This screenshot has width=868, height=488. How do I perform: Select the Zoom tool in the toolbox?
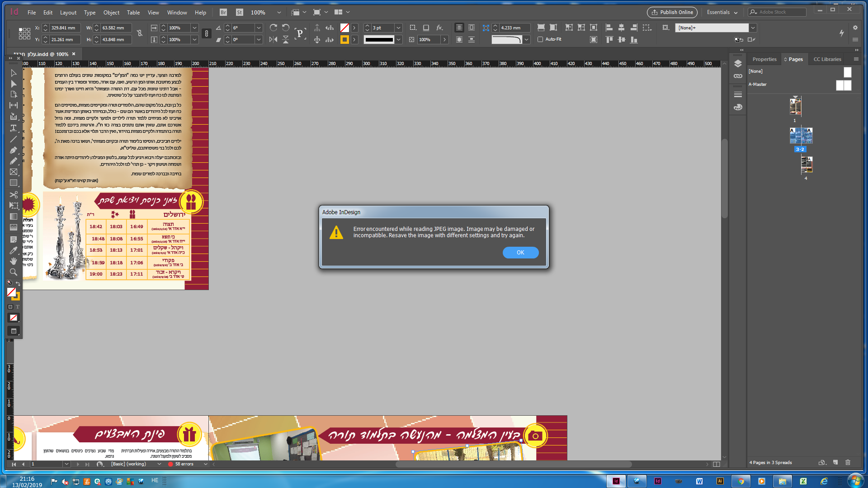(x=14, y=272)
